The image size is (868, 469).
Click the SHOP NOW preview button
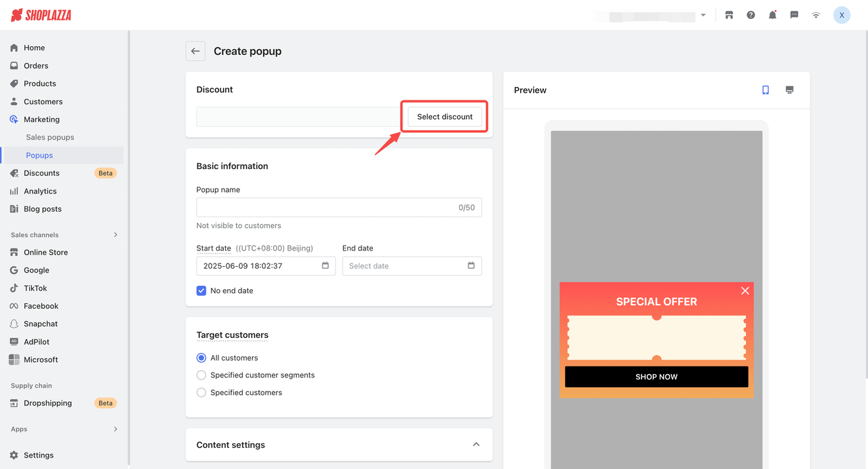pos(656,377)
